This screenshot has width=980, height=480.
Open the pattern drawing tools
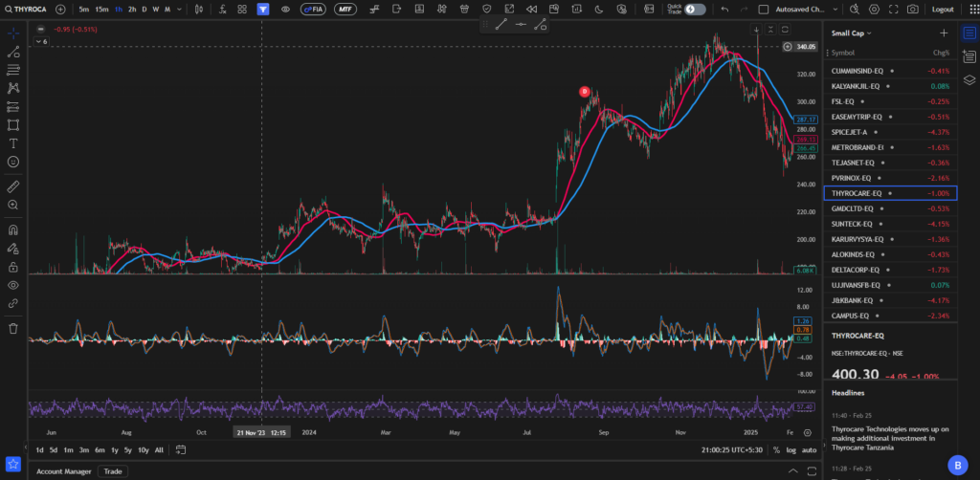click(13, 88)
